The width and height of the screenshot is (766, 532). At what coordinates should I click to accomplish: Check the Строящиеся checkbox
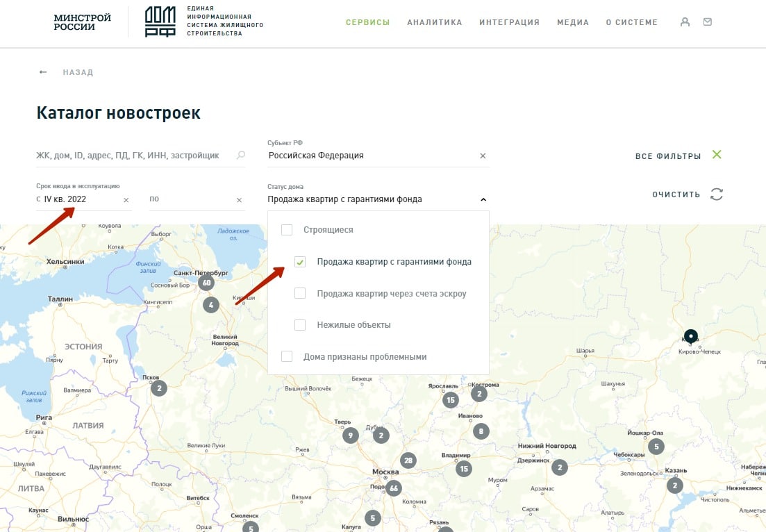[x=287, y=230]
